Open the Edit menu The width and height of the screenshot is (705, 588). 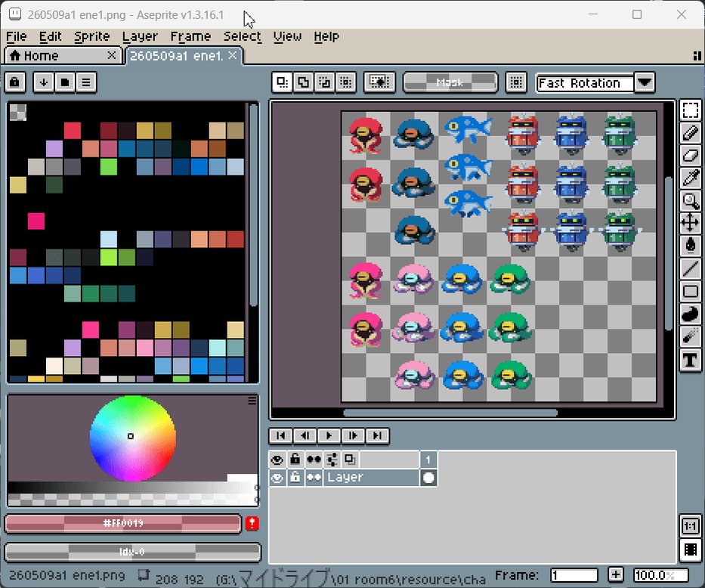click(x=51, y=36)
